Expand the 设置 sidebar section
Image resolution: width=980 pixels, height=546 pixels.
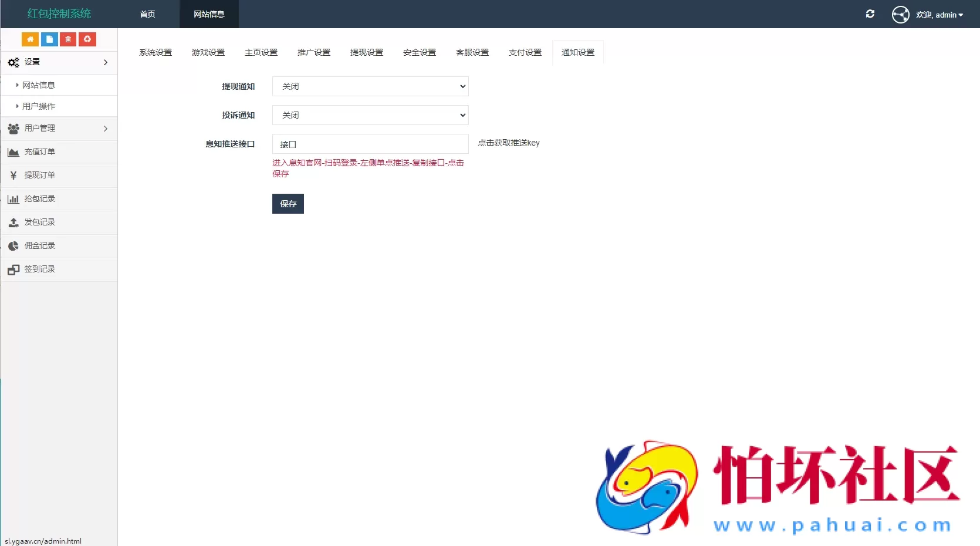59,62
